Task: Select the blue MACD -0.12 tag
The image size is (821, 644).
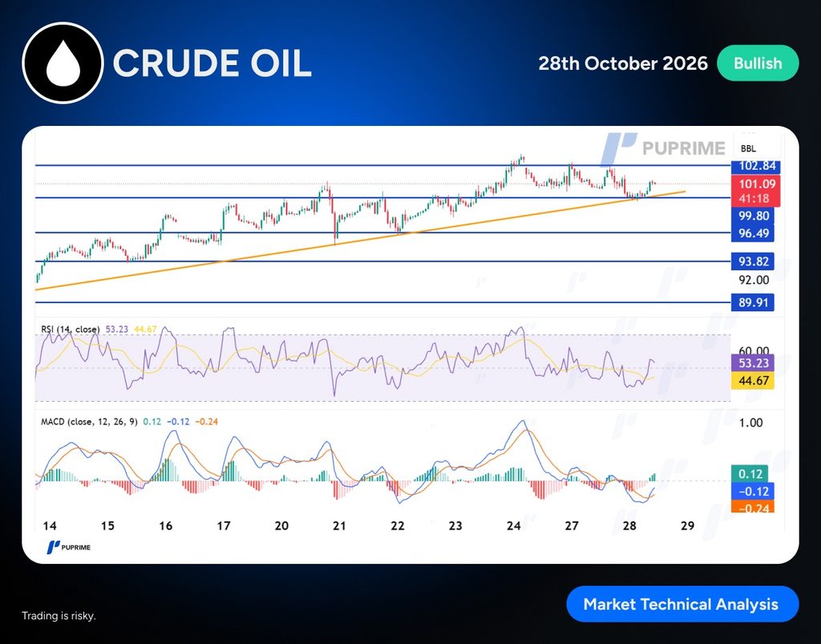Action: (x=752, y=491)
